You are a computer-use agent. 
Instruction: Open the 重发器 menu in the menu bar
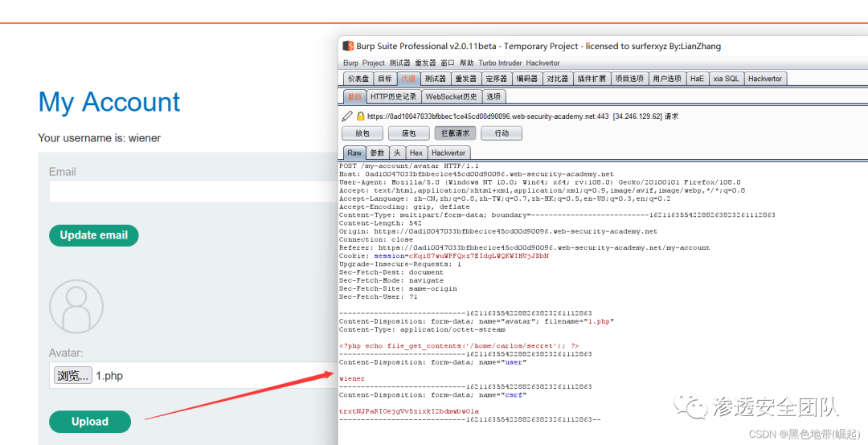coord(426,63)
